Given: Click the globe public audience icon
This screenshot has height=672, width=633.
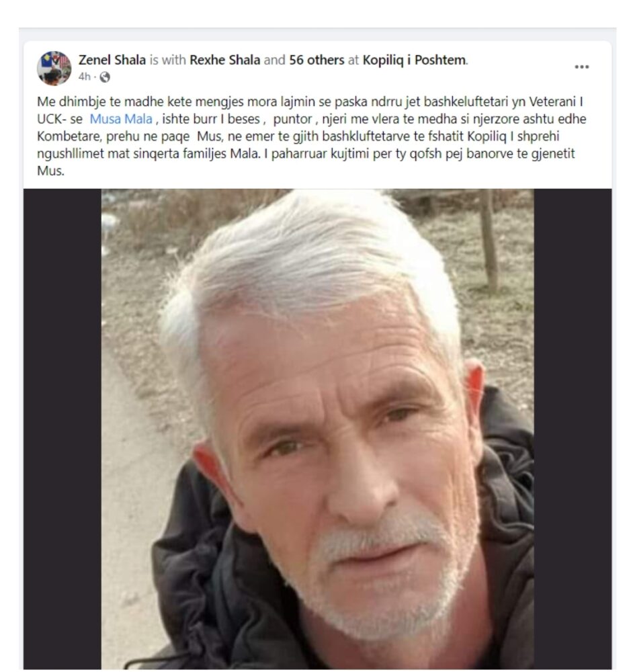Looking at the screenshot, I should tap(105, 77).
